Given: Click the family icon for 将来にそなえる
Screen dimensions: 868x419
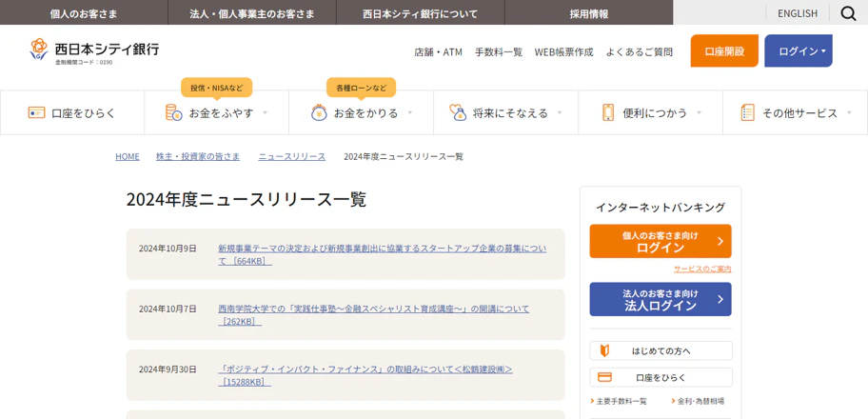Looking at the screenshot, I should (458, 112).
